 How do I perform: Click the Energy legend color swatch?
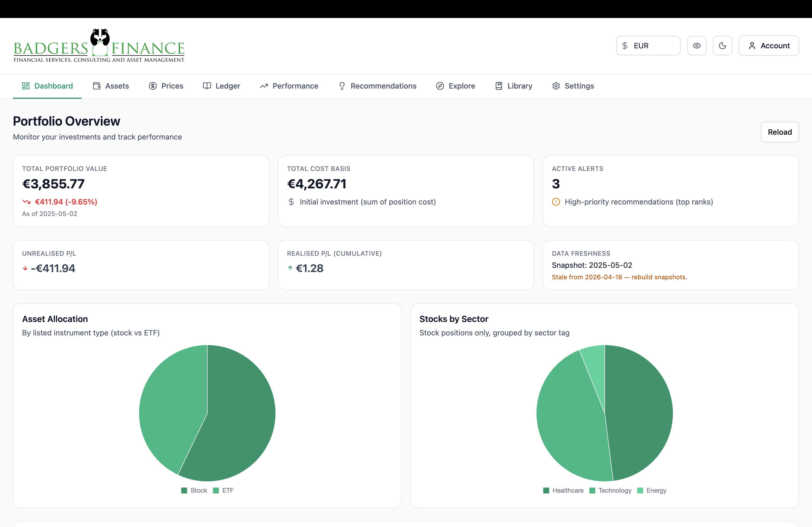[x=640, y=491]
